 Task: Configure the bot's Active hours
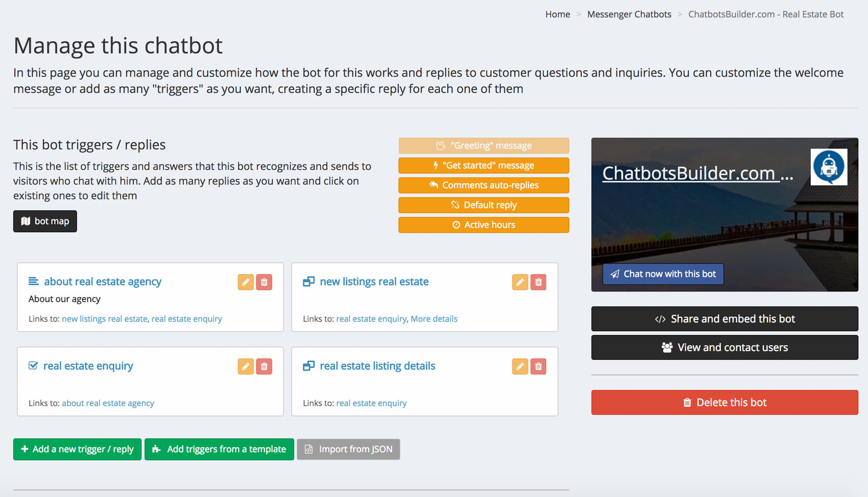coord(484,225)
